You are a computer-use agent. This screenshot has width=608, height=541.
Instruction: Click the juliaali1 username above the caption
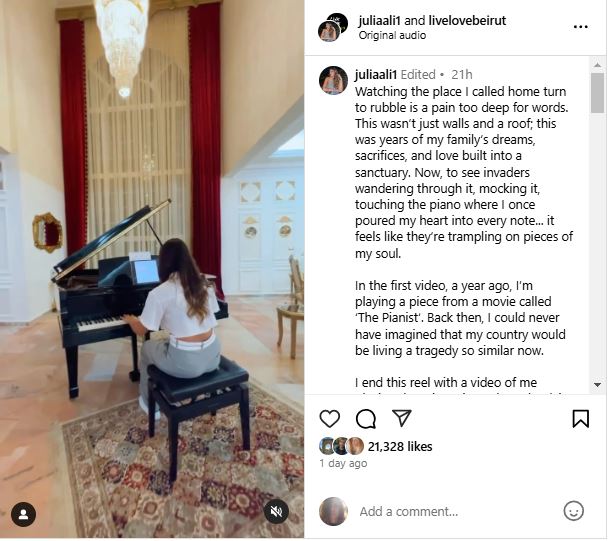tap(376, 74)
